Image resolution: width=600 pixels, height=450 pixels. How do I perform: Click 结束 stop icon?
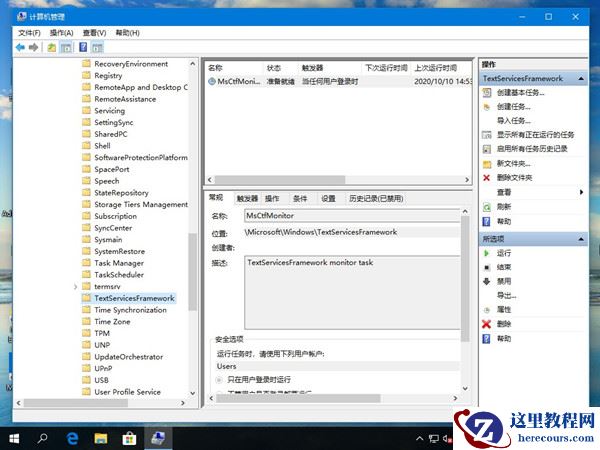pyautogui.click(x=487, y=267)
